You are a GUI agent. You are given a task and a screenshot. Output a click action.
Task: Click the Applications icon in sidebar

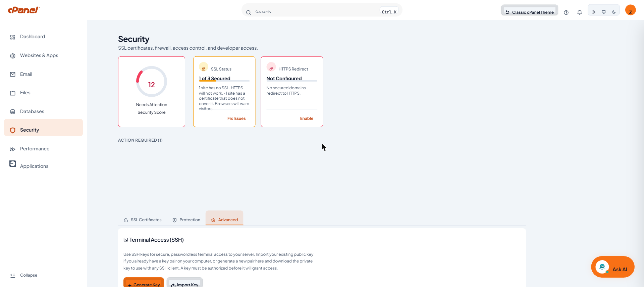[x=13, y=164]
